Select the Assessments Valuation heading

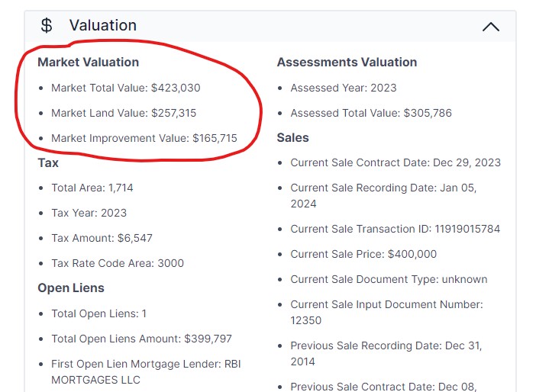click(347, 62)
